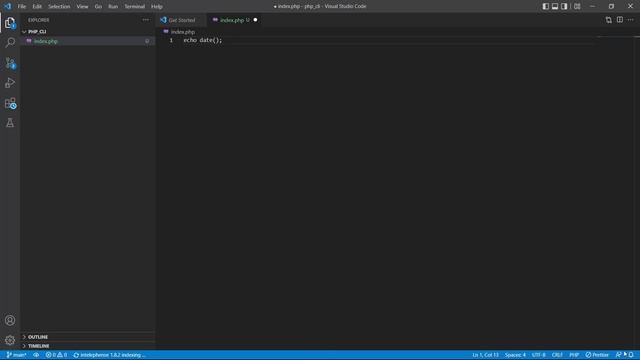Open Customize Layout control
The width and height of the screenshot is (640, 360).
[577, 6]
